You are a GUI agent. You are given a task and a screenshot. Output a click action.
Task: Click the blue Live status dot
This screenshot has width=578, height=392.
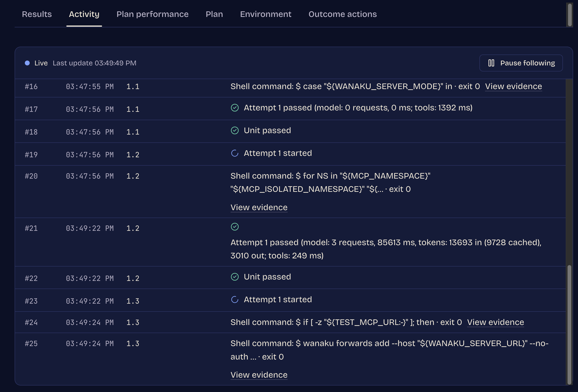(x=27, y=63)
